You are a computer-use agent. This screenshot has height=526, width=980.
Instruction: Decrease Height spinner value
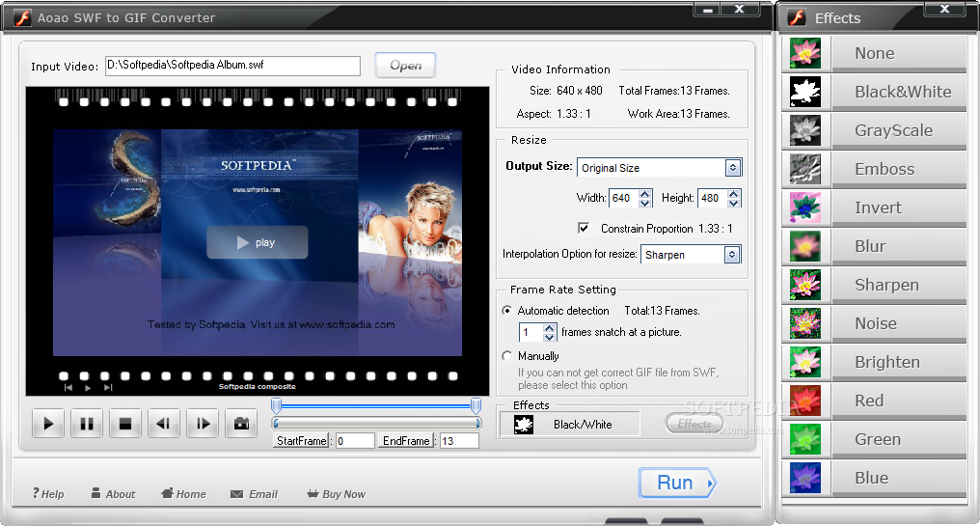point(734,203)
